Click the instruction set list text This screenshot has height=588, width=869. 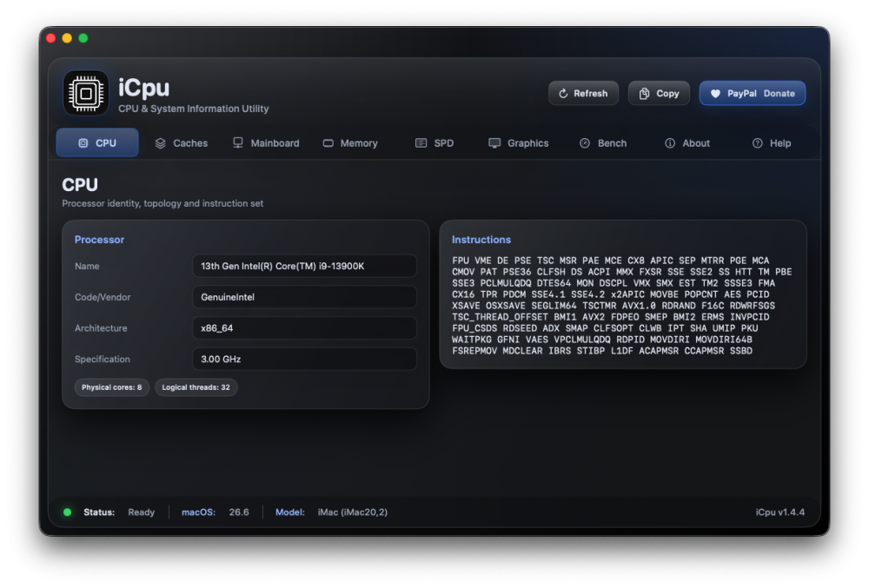click(x=622, y=306)
